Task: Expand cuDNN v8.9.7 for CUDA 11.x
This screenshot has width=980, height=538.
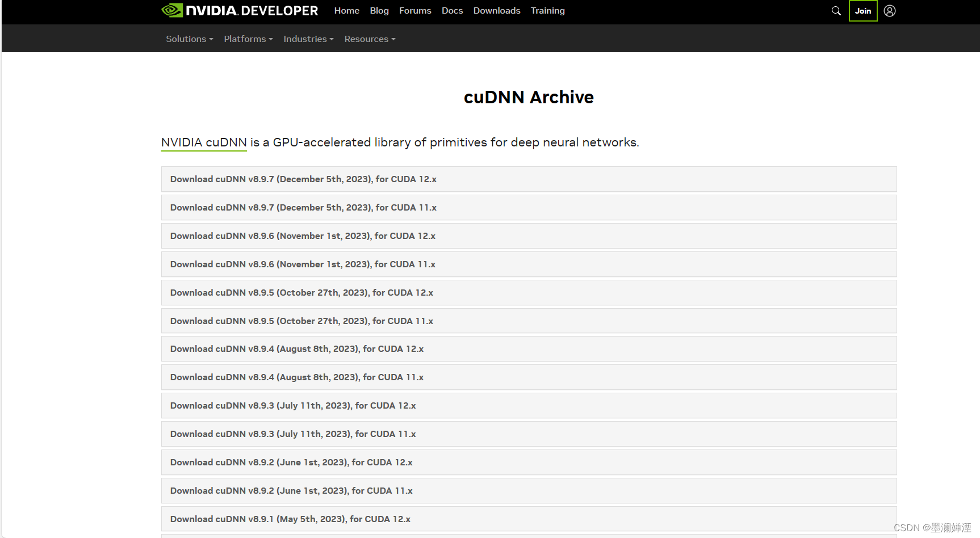Action: click(x=529, y=208)
